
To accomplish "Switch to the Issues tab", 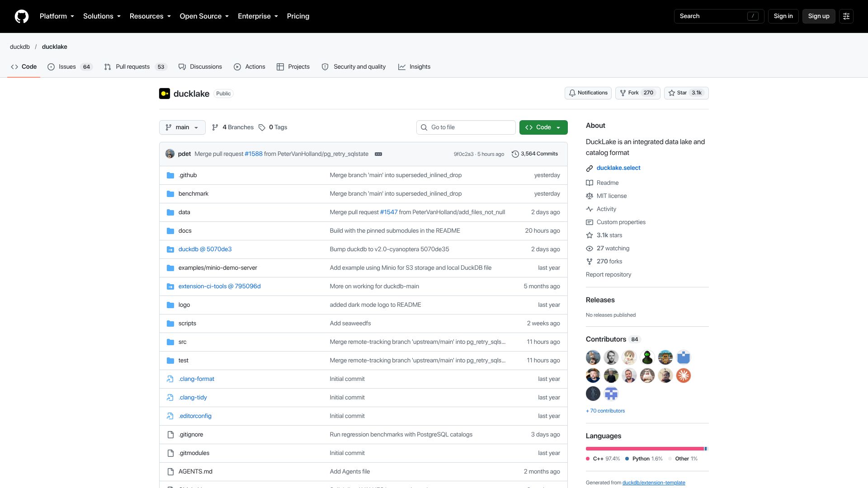I will tap(70, 67).
